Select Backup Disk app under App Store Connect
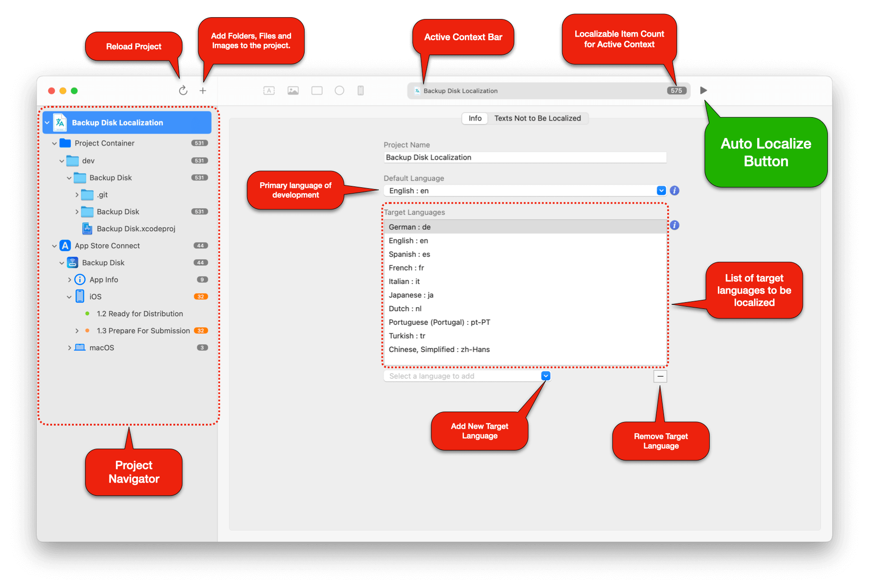 point(127,263)
